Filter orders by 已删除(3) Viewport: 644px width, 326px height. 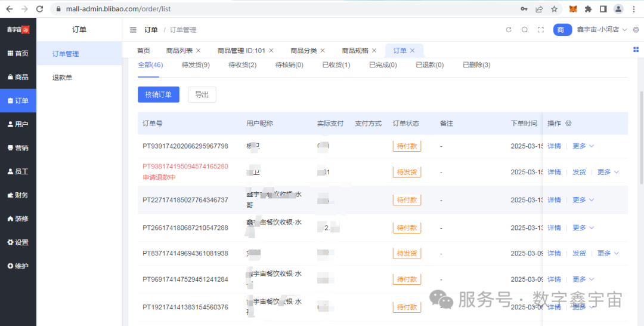point(476,65)
